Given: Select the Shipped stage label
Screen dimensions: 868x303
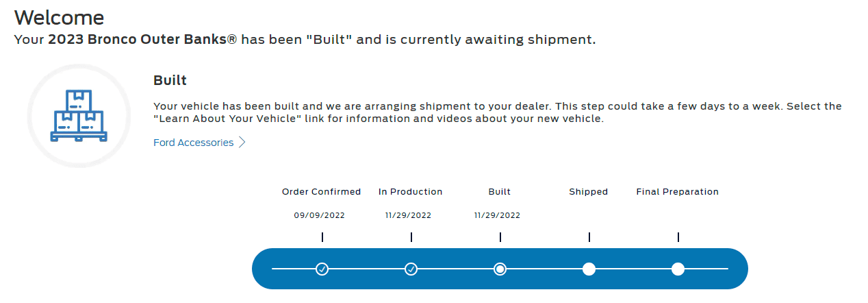Looking at the screenshot, I should click(x=589, y=192).
